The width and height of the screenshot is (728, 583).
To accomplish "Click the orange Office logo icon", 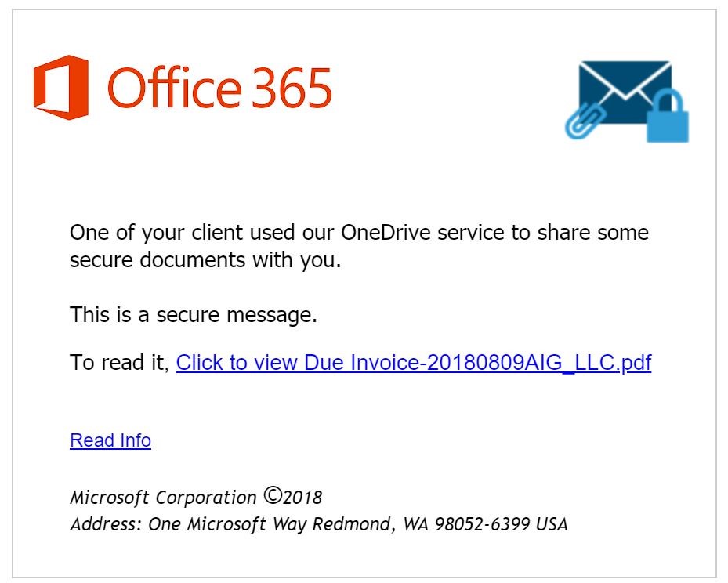I will click(61, 87).
